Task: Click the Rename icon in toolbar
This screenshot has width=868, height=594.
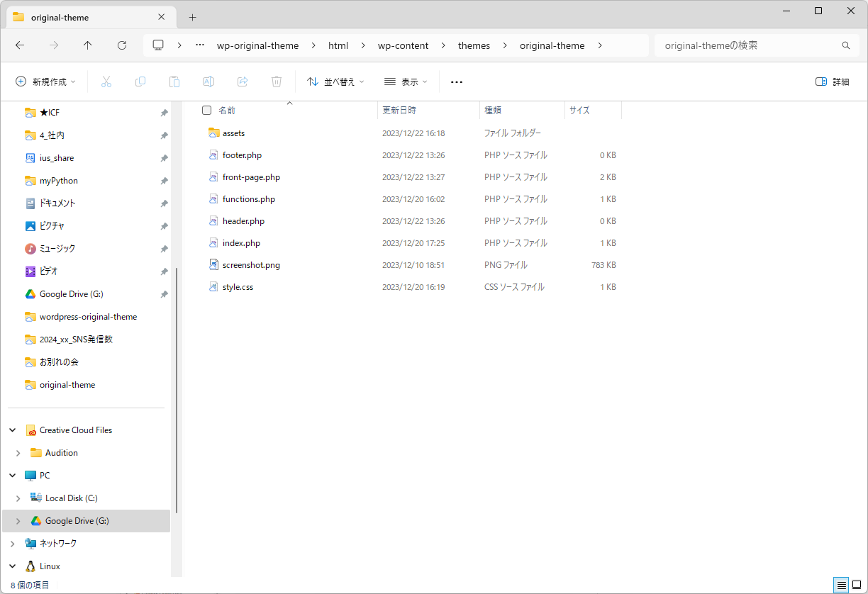Action: click(208, 82)
